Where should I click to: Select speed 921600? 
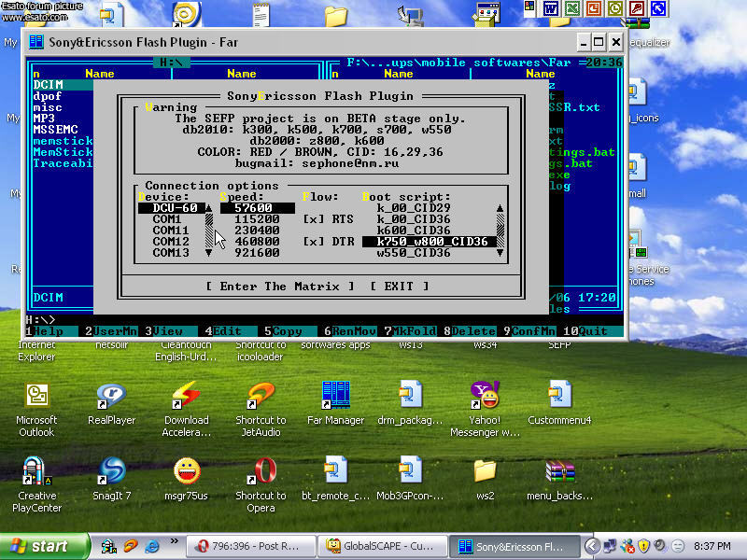coord(258,253)
